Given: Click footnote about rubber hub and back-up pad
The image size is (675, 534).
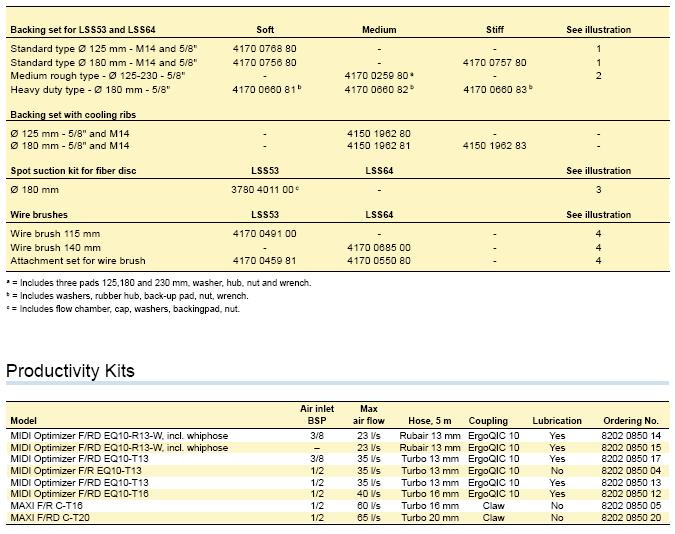Looking at the screenshot, I should coord(127,296).
